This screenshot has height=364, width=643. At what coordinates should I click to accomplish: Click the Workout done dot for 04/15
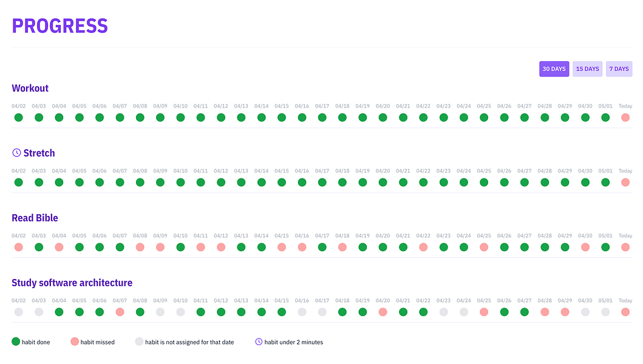pos(282,118)
